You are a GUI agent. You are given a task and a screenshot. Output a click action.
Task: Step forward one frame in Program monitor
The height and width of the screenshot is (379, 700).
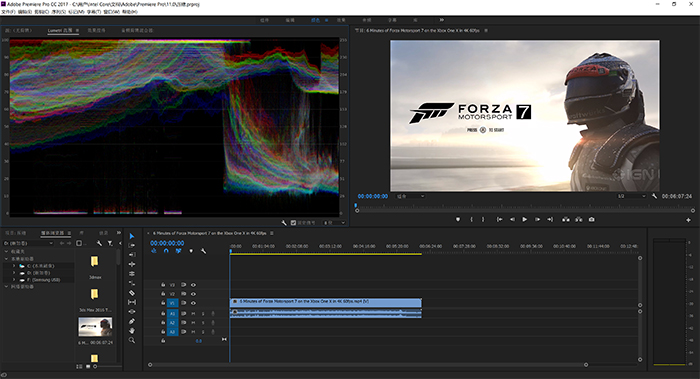pyautogui.click(x=538, y=219)
